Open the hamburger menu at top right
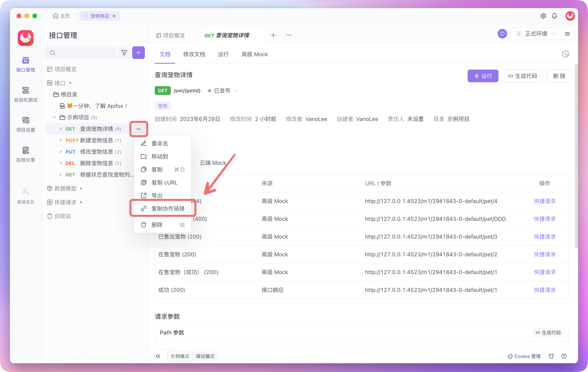 point(567,34)
